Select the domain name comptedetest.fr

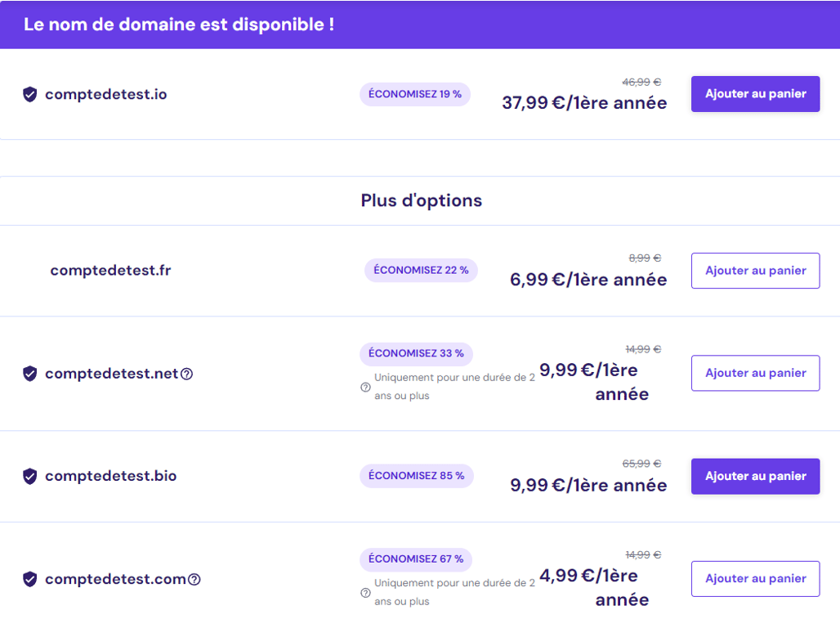coord(111,270)
